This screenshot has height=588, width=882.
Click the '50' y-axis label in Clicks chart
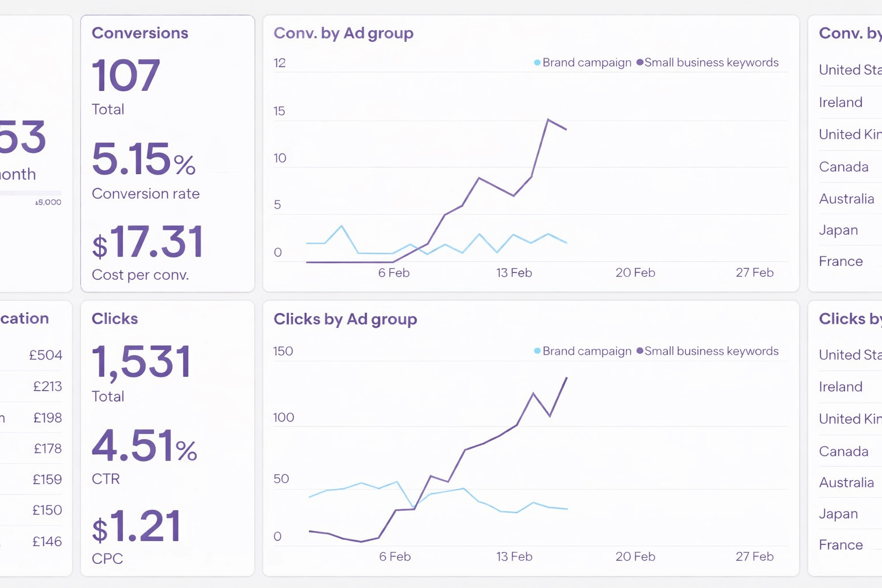pyautogui.click(x=281, y=478)
